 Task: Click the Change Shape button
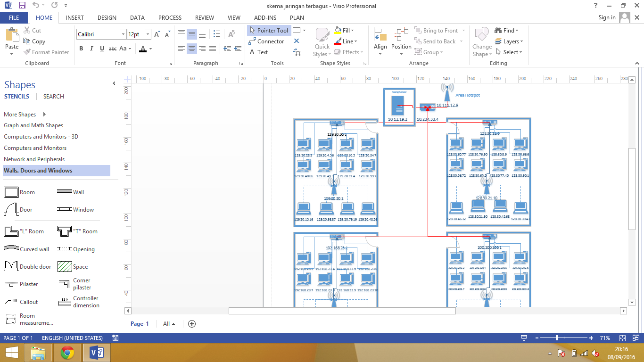[482, 41]
